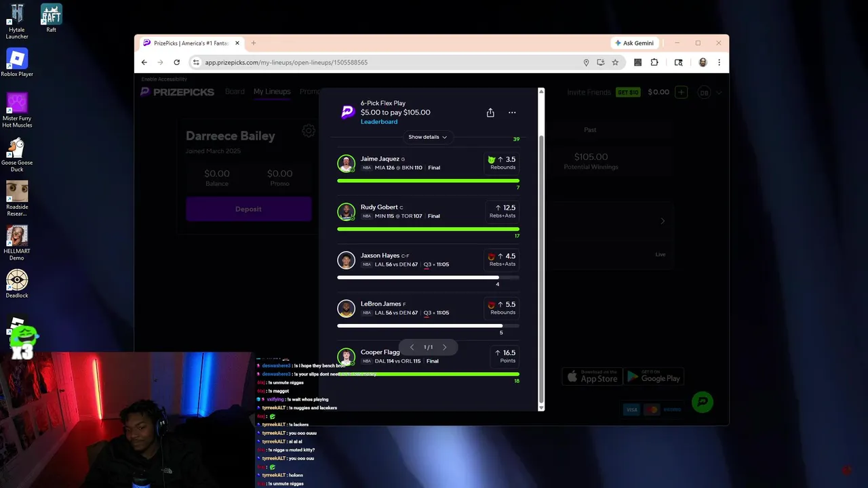
Task: Open the lineup's three-dot more options
Action: click(x=512, y=113)
